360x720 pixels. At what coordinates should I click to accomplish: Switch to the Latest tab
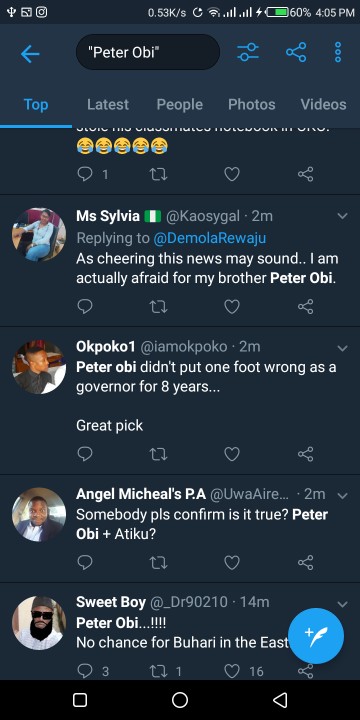108,105
